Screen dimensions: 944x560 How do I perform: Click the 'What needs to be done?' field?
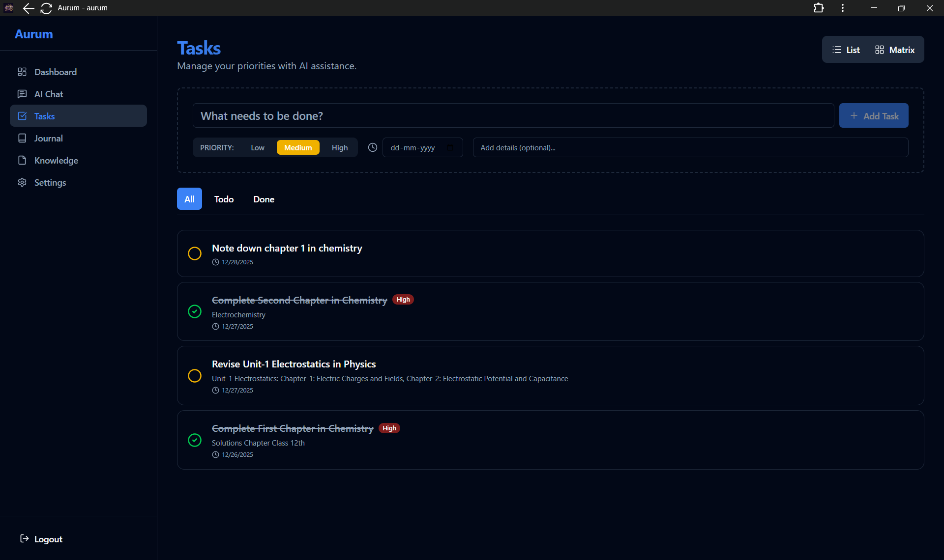point(513,116)
